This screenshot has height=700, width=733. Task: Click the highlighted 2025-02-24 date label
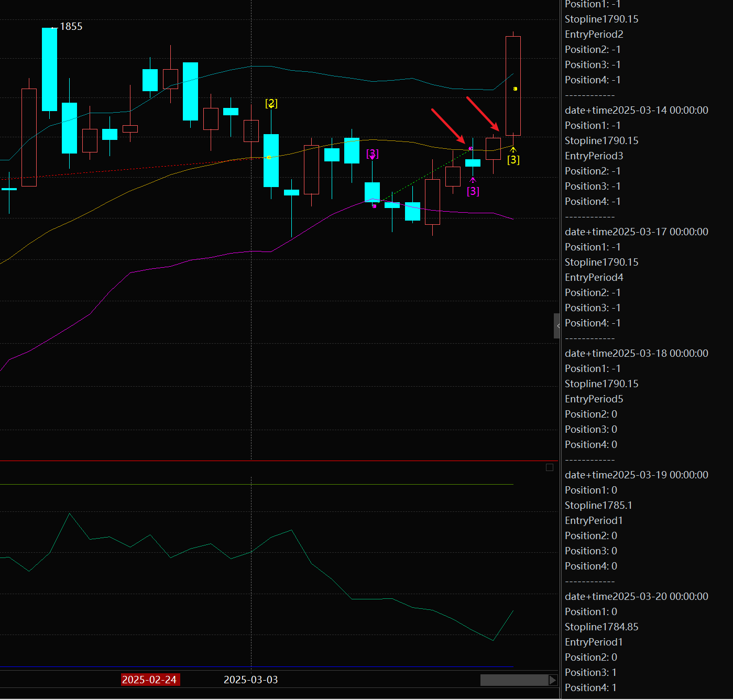point(149,680)
